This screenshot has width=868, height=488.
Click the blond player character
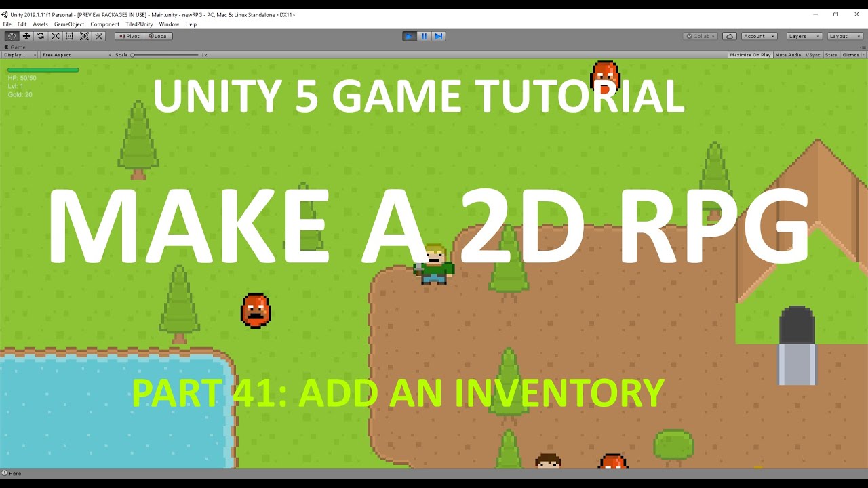click(x=434, y=264)
